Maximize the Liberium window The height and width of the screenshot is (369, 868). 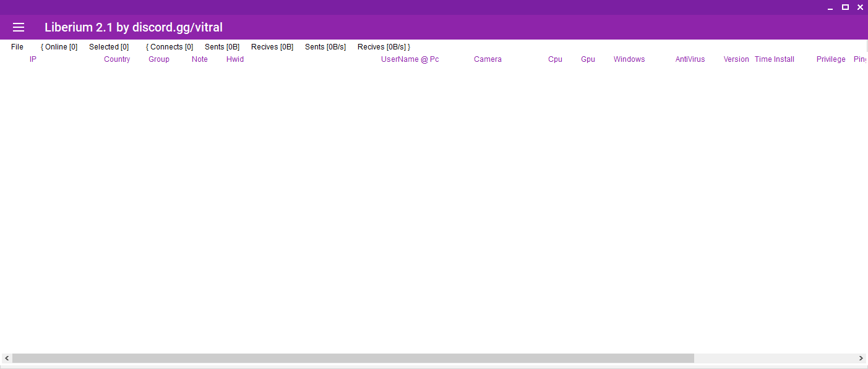coord(845,7)
